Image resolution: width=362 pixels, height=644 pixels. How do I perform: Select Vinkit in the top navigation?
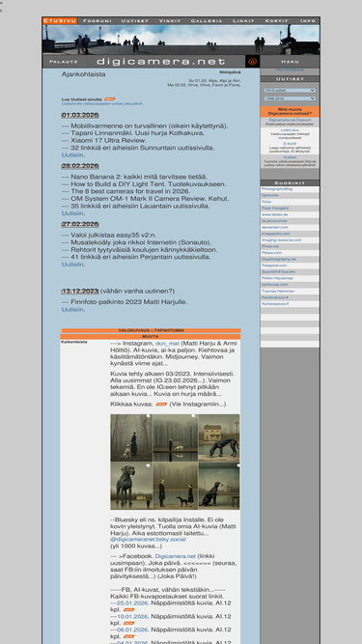pos(170,20)
